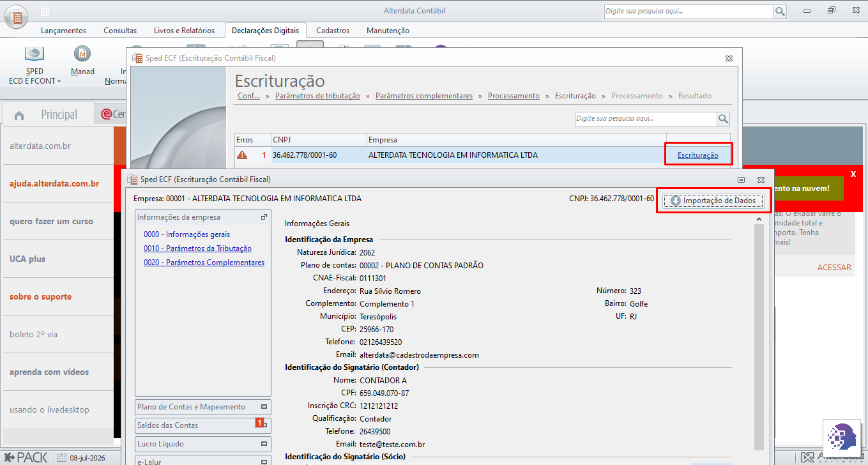Viewport: 868px width, 465px height.
Task: Expand the Plano de Contas e Mapeamento section
Action: 203,407
